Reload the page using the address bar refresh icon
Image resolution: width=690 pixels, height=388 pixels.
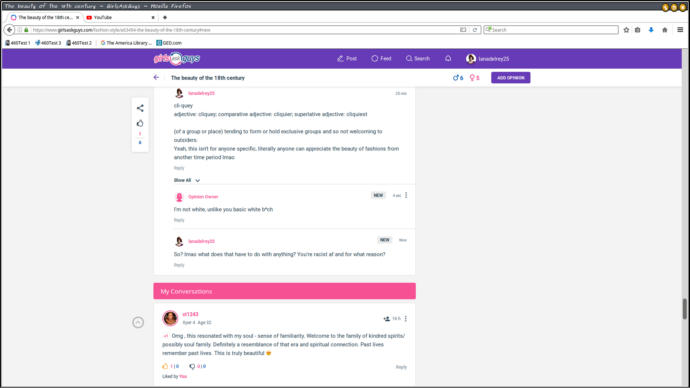[x=475, y=30]
